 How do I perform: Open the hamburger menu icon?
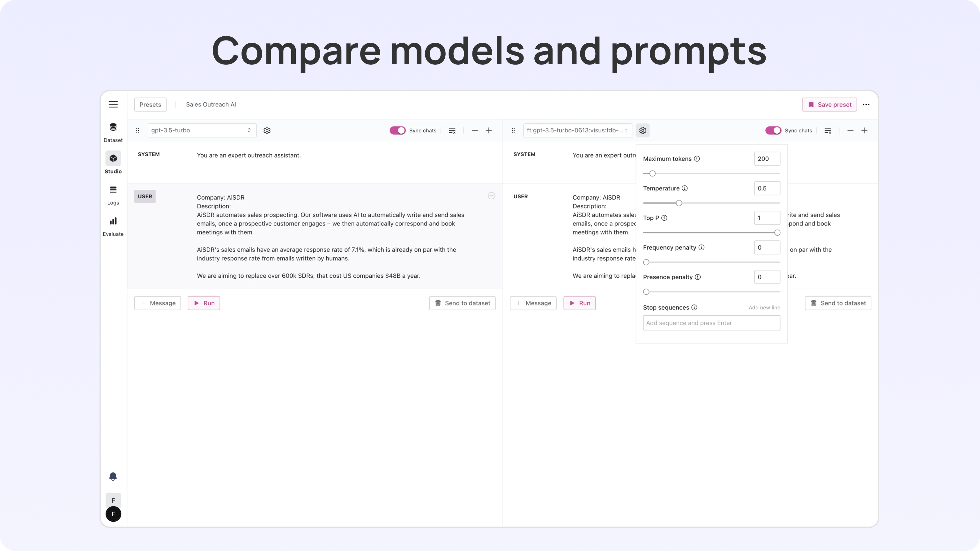tap(113, 105)
